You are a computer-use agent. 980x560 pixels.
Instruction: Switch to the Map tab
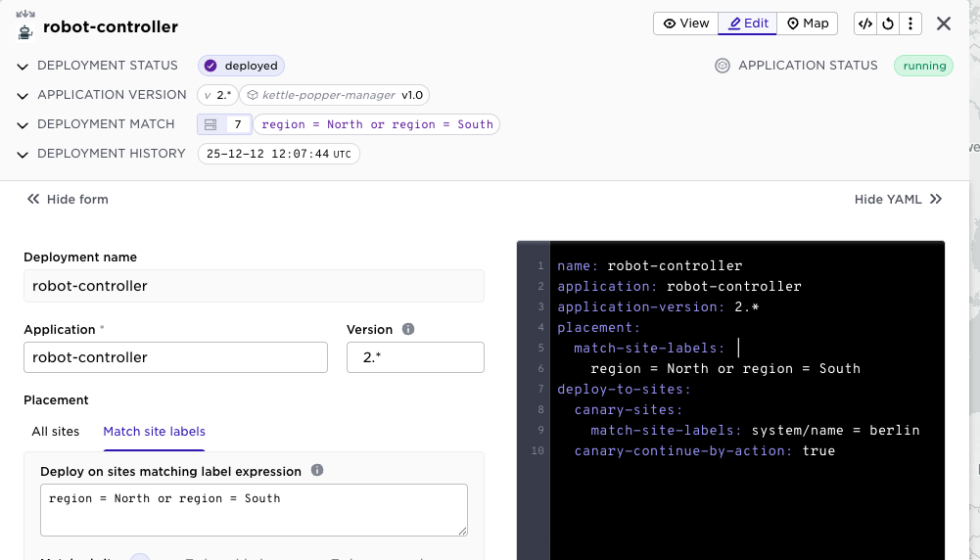coord(807,23)
